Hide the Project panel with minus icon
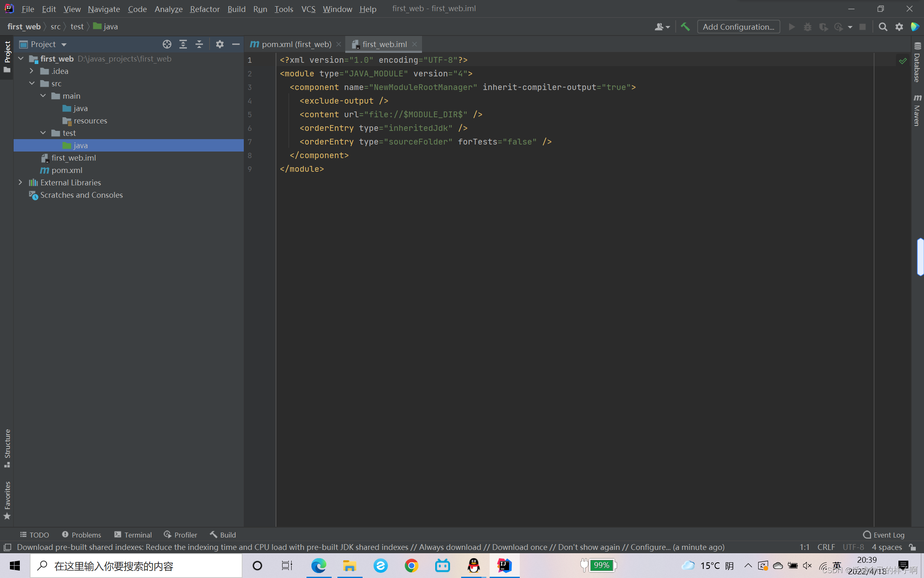 click(x=236, y=44)
